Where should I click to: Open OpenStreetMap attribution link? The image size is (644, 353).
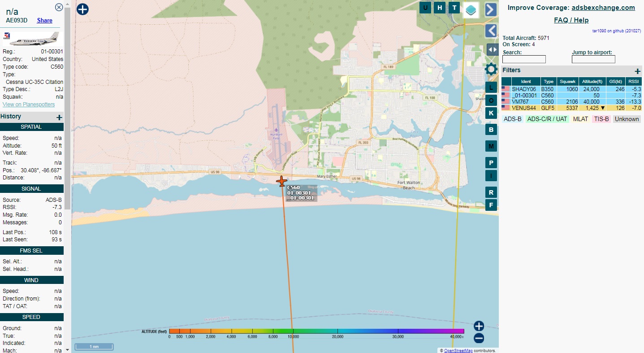click(458, 350)
